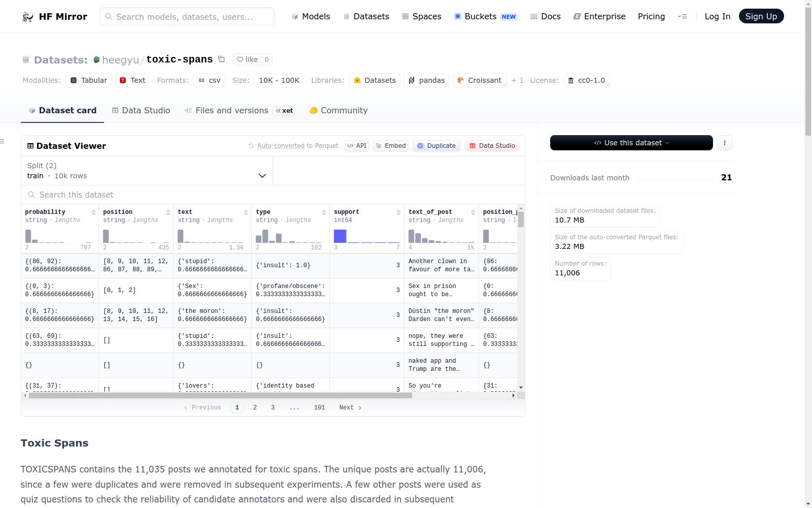Switch to the Data Studio tab
Viewport: 812px width, 508px height.
[x=141, y=110]
